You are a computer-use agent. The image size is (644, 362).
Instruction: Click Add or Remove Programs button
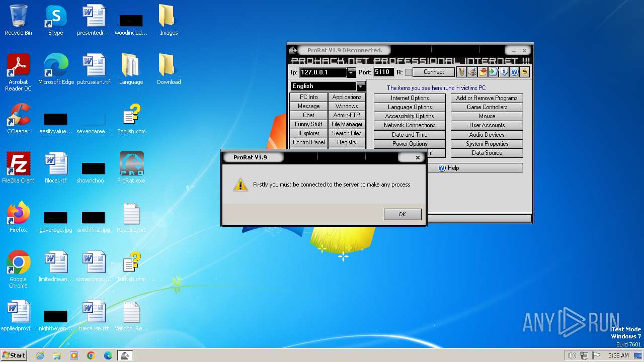pyautogui.click(x=487, y=98)
